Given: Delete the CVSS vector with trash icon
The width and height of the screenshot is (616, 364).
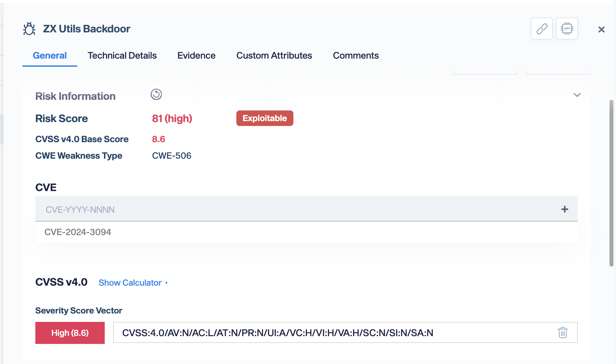Looking at the screenshot, I should tap(563, 333).
